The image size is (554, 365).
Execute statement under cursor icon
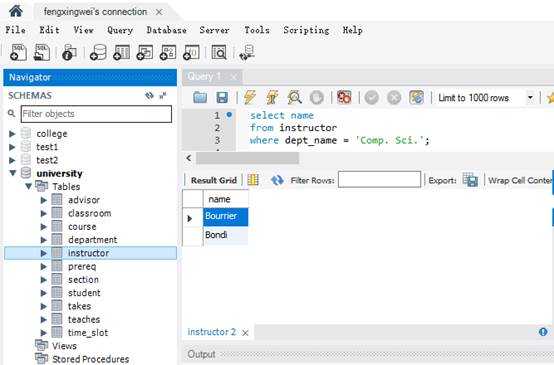point(272,97)
